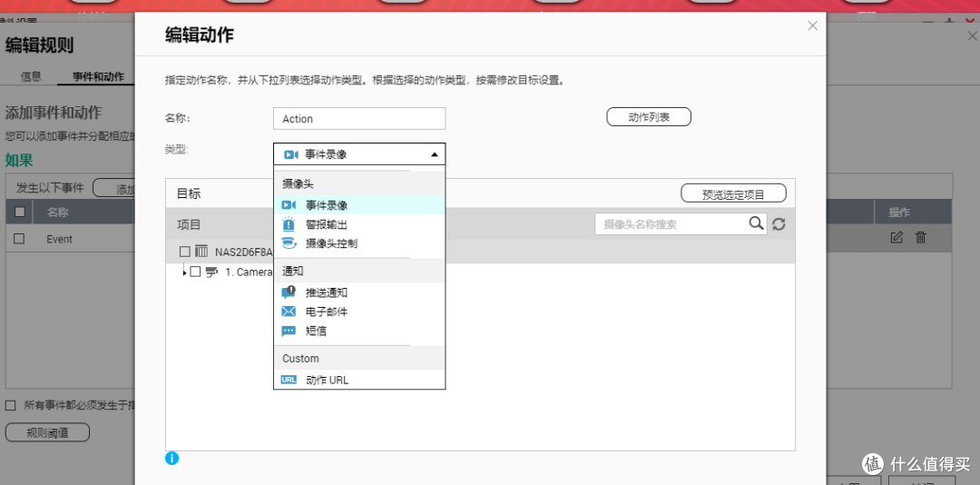Screen dimensions: 980x485
Task: Tick the Event row checkbox
Action: pos(19,239)
